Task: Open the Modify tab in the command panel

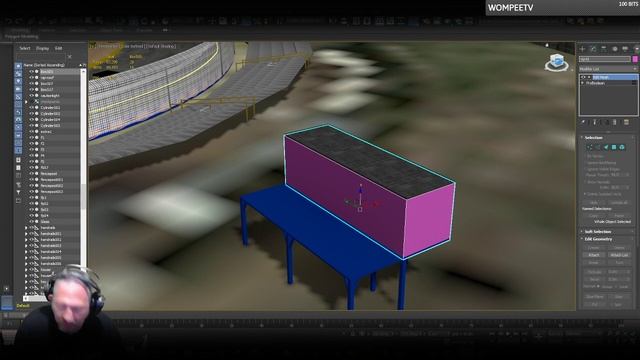Action: coord(593,49)
